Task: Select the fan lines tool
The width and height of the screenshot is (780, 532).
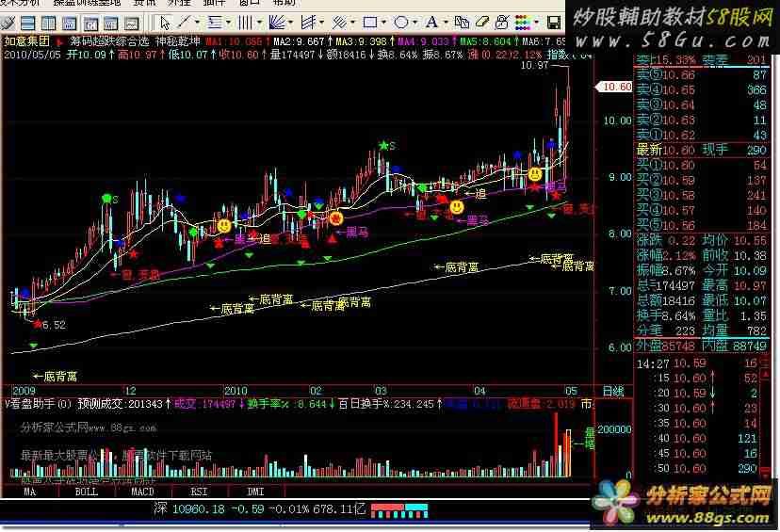Action: [277, 23]
